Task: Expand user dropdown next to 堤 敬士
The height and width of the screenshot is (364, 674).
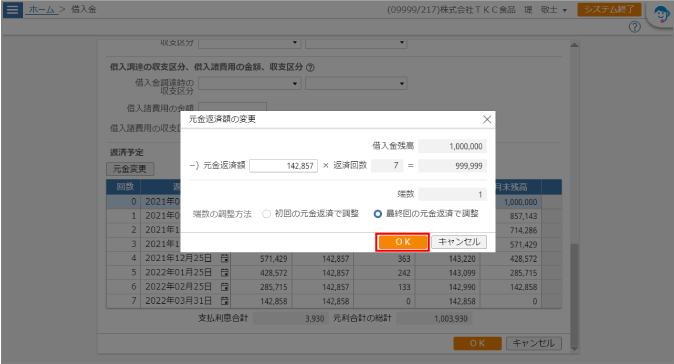Action: (565, 10)
